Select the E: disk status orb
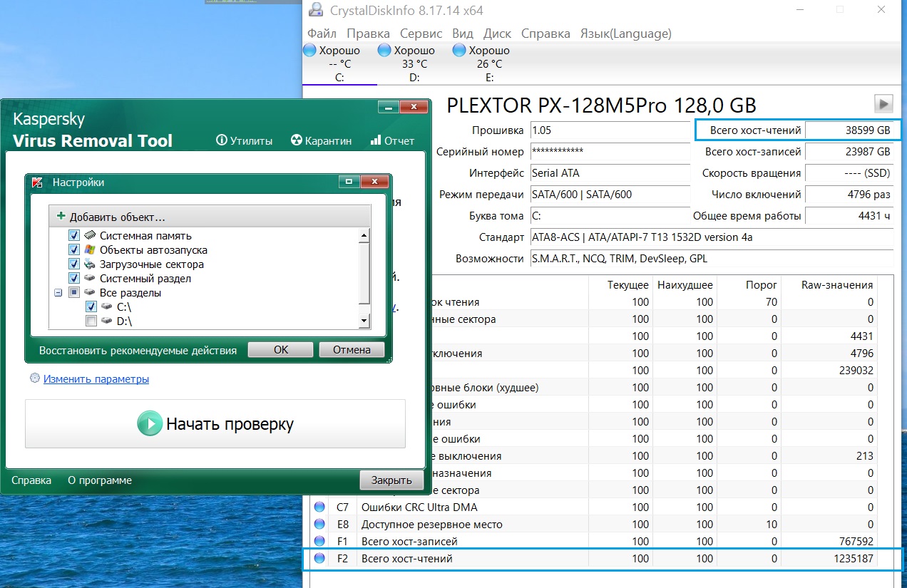The height and width of the screenshot is (588, 907). pyautogui.click(x=459, y=51)
